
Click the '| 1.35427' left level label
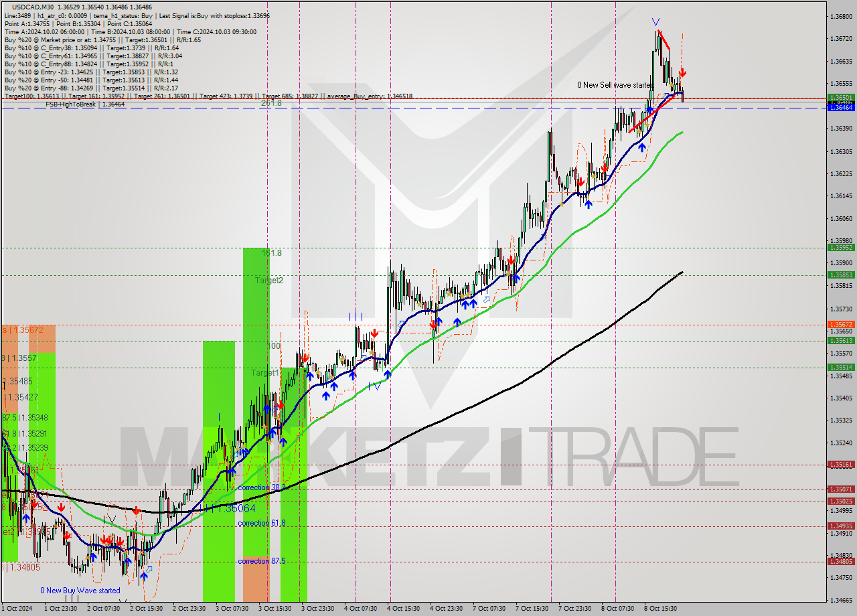coord(20,397)
